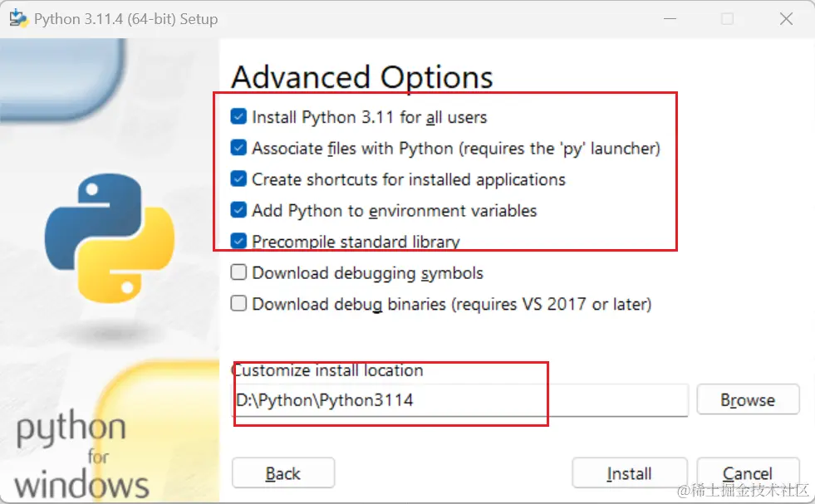Uncheck Precompile standard library option
The height and width of the screenshot is (504, 815).
[x=238, y=242]
